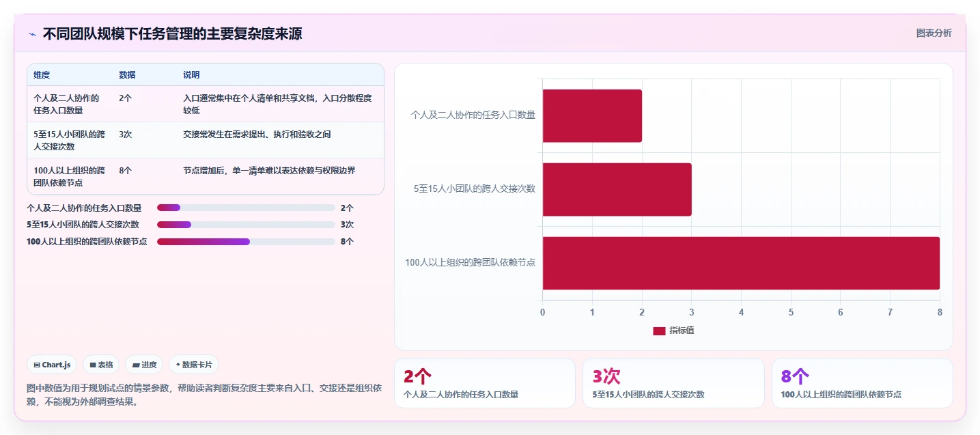Click description 入口通常集中在个人清单和共享文档
Screen dimensions: 980x435
(278, 104)
